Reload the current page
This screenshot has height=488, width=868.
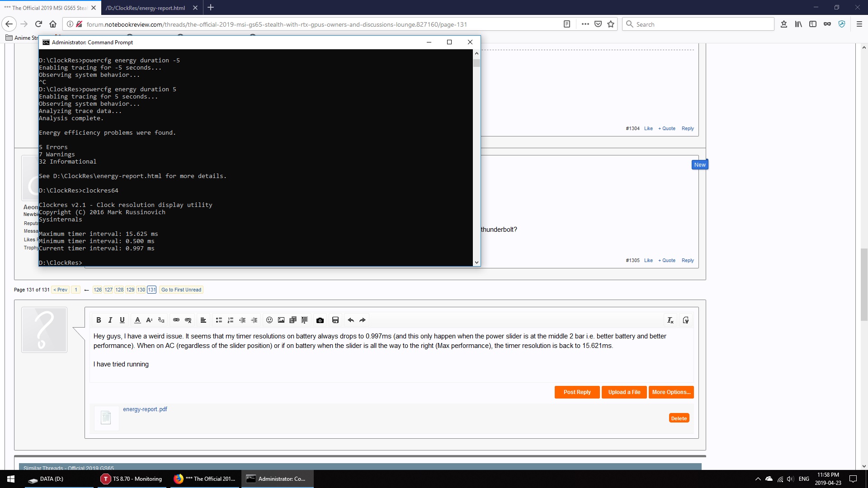coord(38,24)
